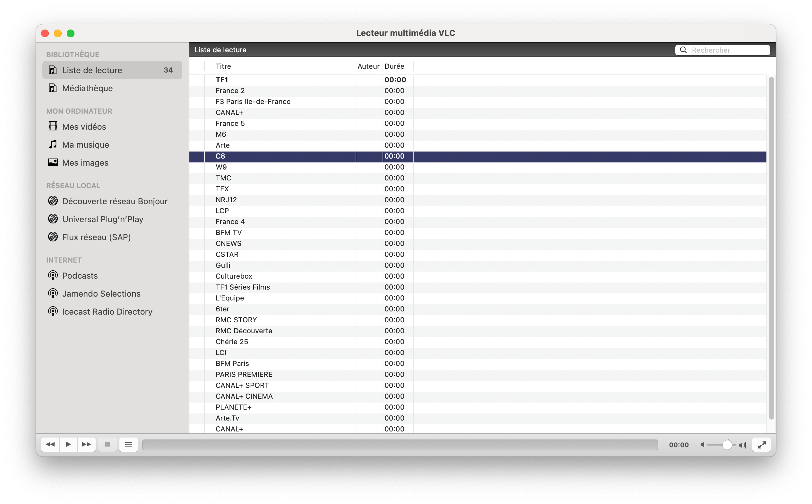Click the film strip icon for Mes vidéos
Screen dimensions: 812x504
53,126
